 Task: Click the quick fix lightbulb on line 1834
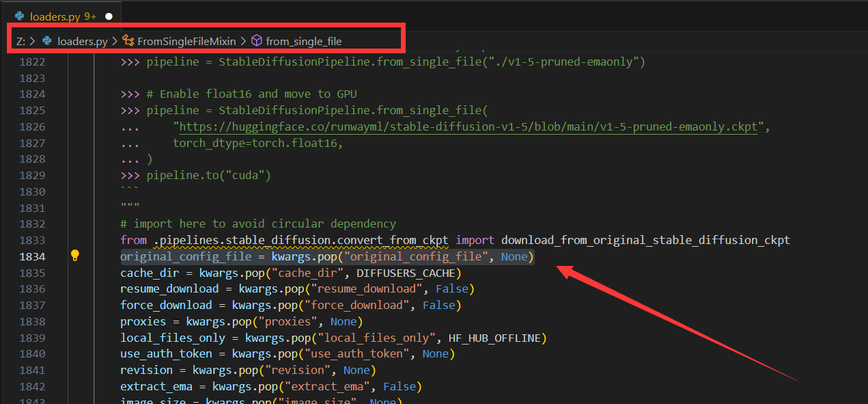75,256
